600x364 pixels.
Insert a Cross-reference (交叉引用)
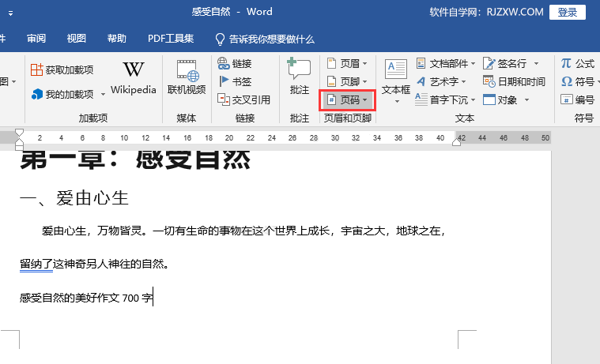[x=244, y=99]
